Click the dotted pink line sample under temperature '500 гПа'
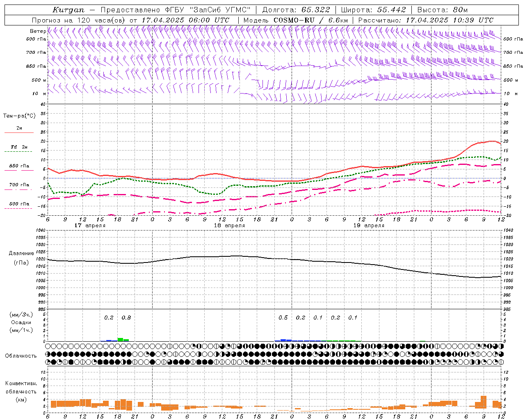525x420 pixels. [18, 209]
